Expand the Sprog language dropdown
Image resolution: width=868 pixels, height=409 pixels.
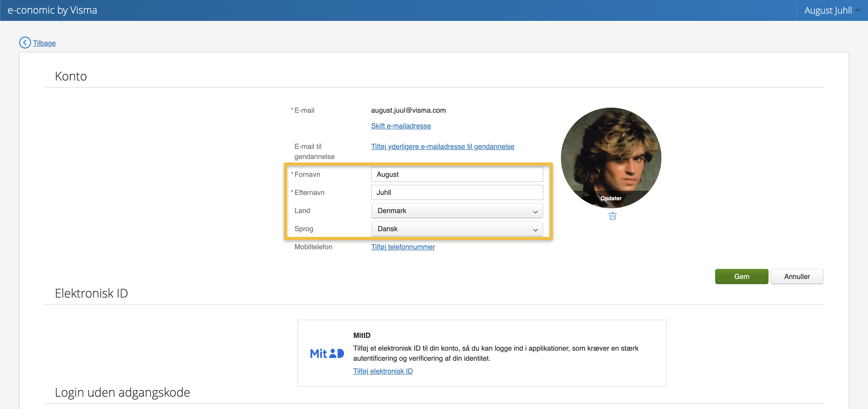tap(457, 229)
